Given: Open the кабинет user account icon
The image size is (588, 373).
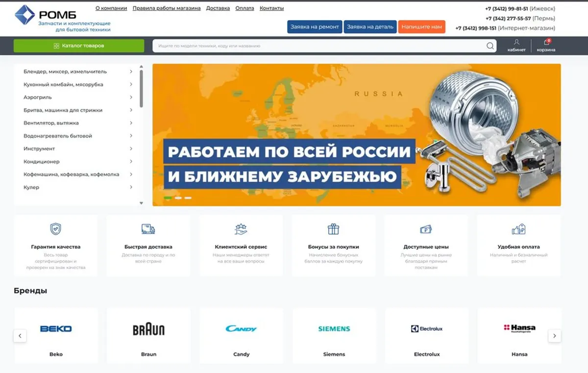Looking at the screenshot, I should (516, 42).
